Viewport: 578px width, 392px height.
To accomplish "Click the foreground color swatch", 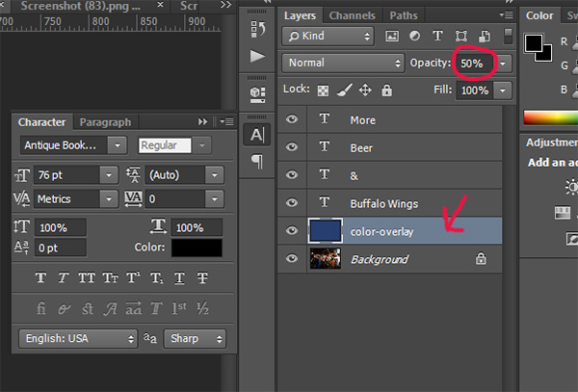I will [534, 43].
